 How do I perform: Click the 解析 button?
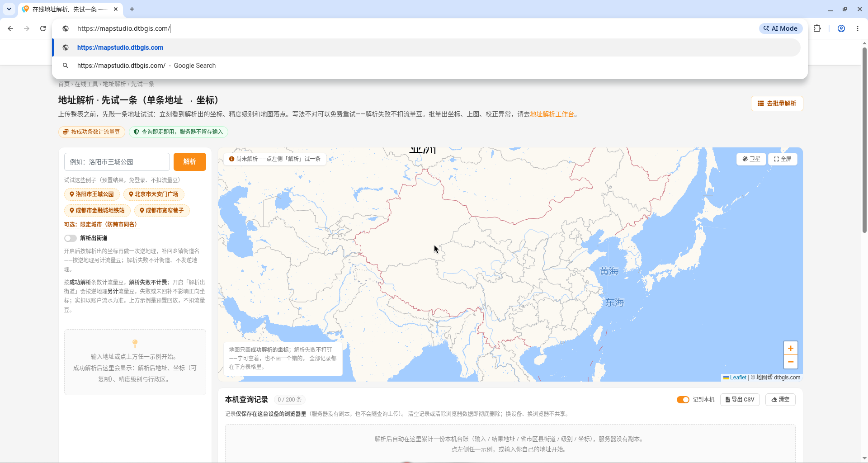(190, 162)
